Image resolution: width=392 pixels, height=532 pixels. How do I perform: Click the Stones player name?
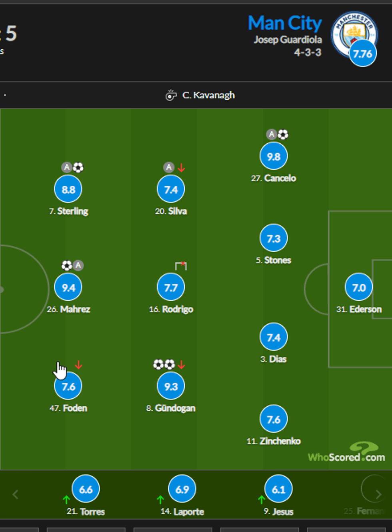pos(278,260)
